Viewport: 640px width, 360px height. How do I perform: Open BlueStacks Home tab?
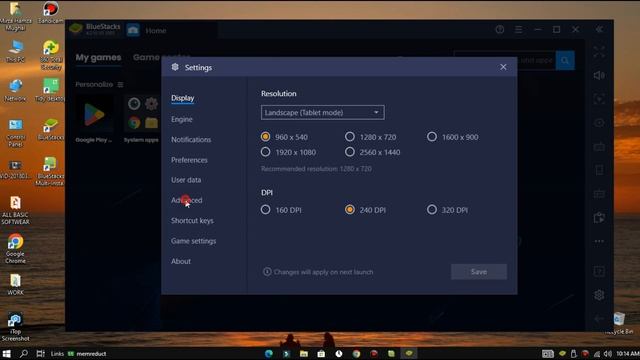point(156,31)
